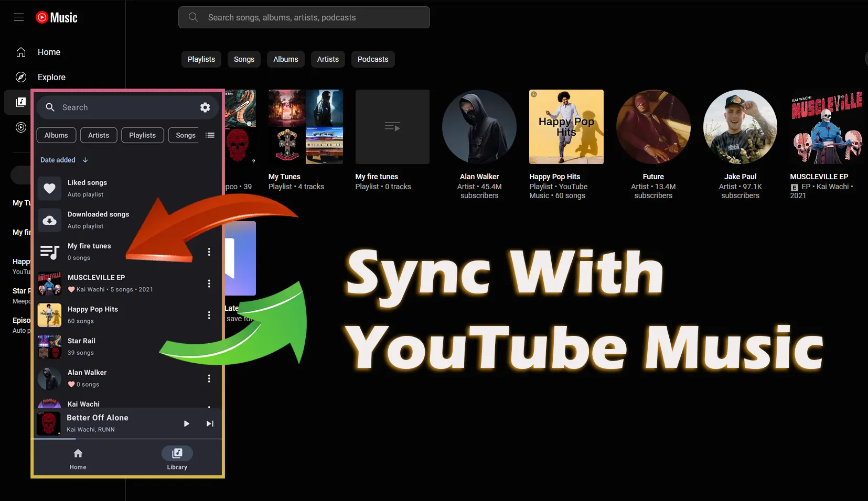This screenshot has height=501, width=868.
Task: Filter library by Artists chip
Action: click(328, 59)
